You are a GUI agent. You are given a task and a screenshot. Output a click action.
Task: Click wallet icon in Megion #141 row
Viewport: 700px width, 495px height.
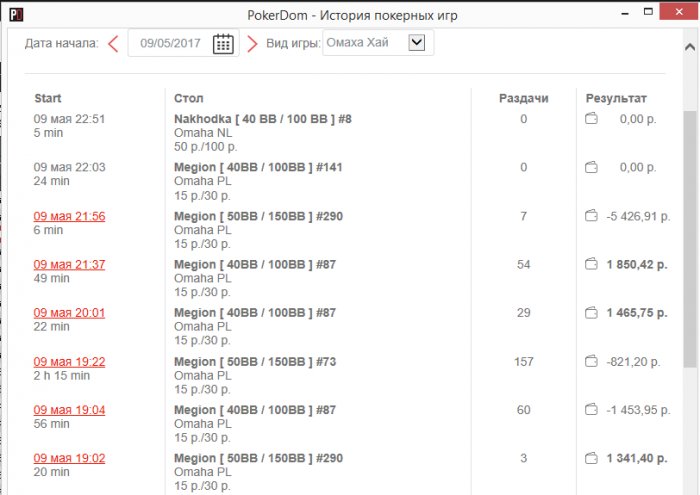(x=591, y=167)
